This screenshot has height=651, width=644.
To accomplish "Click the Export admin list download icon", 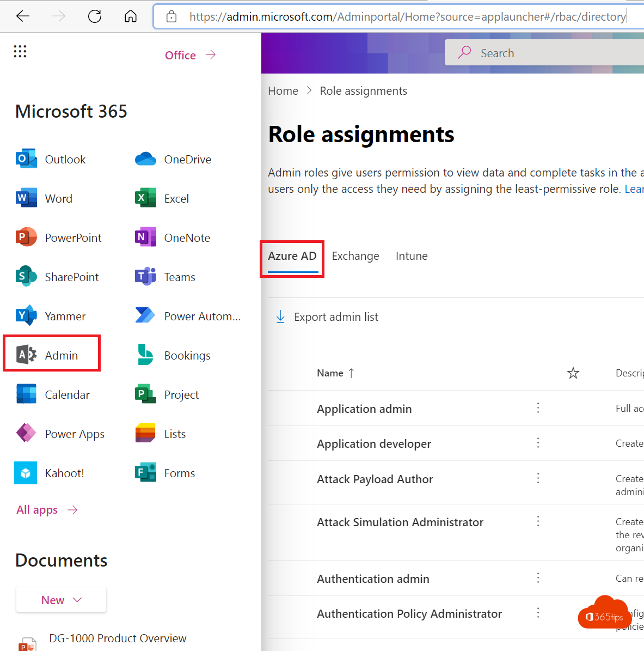I will 280,317.
